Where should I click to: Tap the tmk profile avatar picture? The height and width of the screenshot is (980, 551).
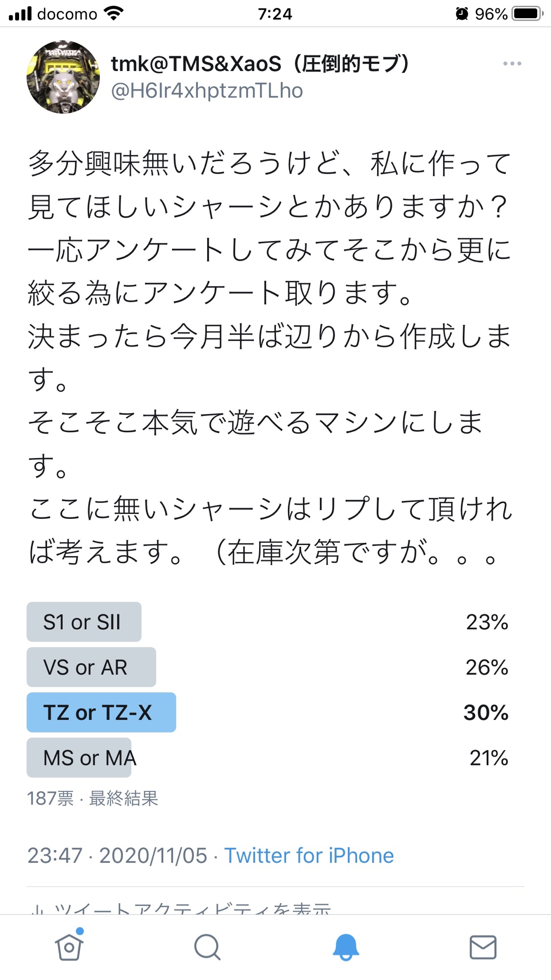click(x=63, y=77)
